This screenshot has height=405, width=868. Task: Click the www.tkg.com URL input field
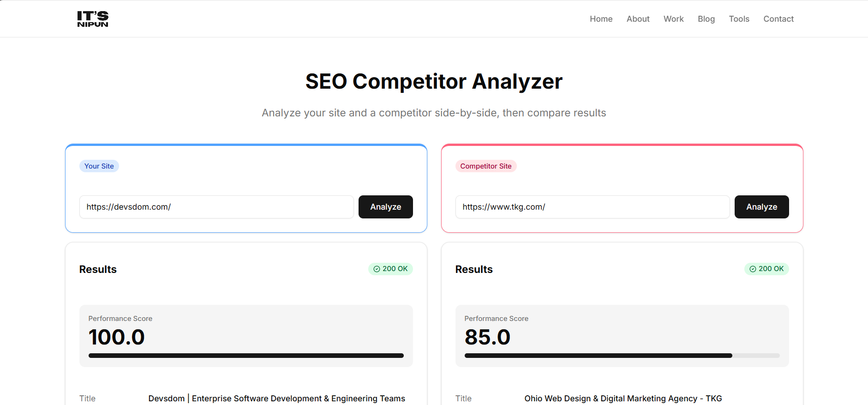coord(592,207)
